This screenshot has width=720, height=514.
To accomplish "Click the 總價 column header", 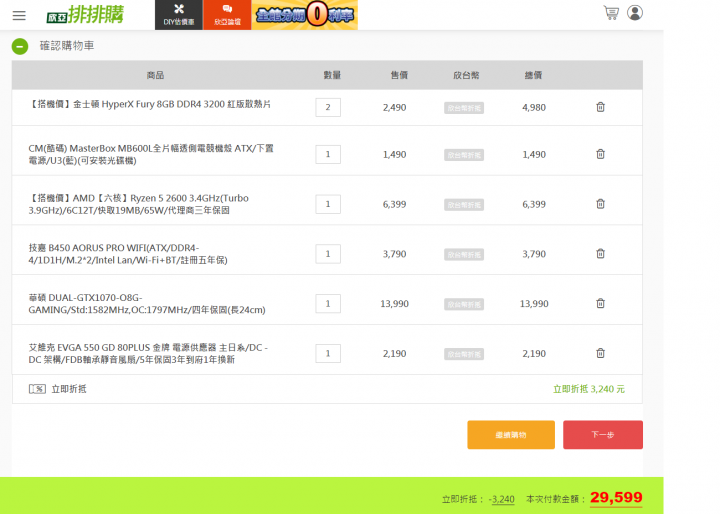I will 533,75.
